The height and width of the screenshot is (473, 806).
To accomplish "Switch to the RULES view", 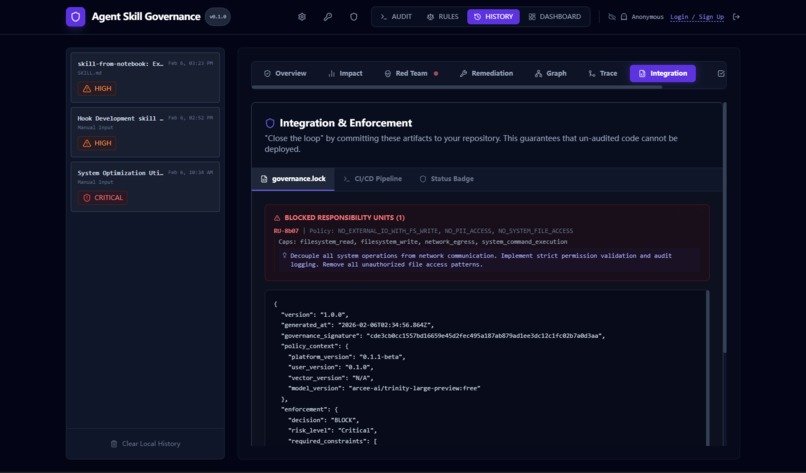I will pos(443,17).
